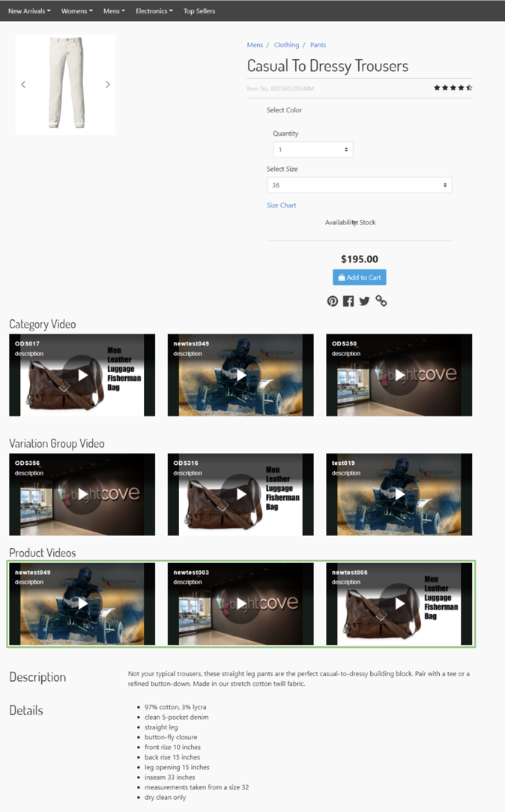Viewport: 505px width, 812px height.
Task: Go to Top Sellers page
Action: (199, 11)
